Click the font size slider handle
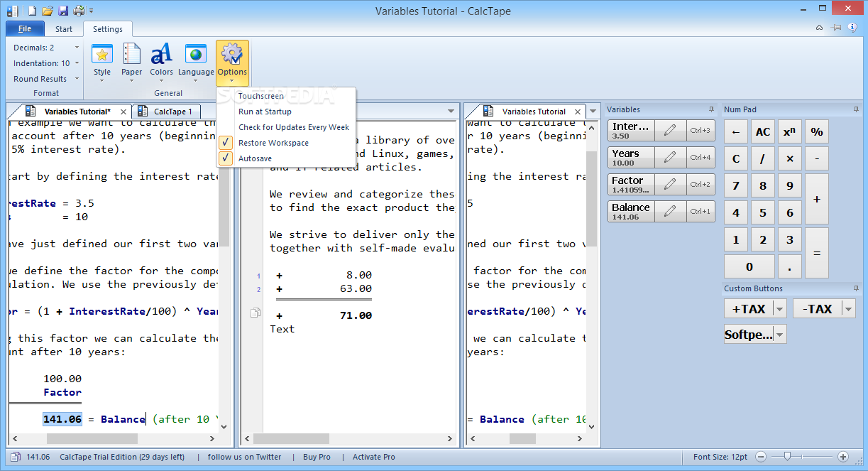The width and height of the screenshot is (868, 471). click(x=786, y=456)
